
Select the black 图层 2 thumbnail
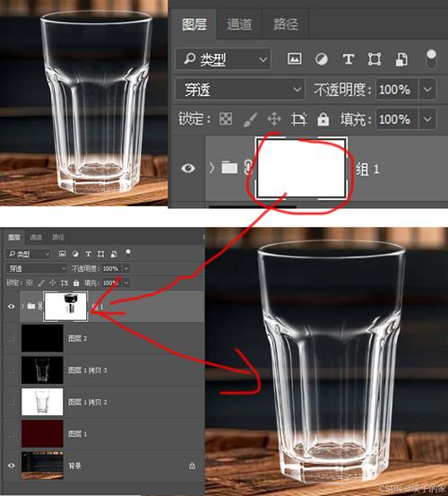[42, 338]
